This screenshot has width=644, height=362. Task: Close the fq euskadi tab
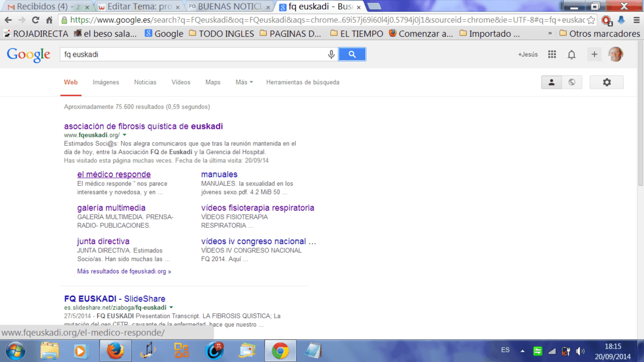[x=358, y=7]
